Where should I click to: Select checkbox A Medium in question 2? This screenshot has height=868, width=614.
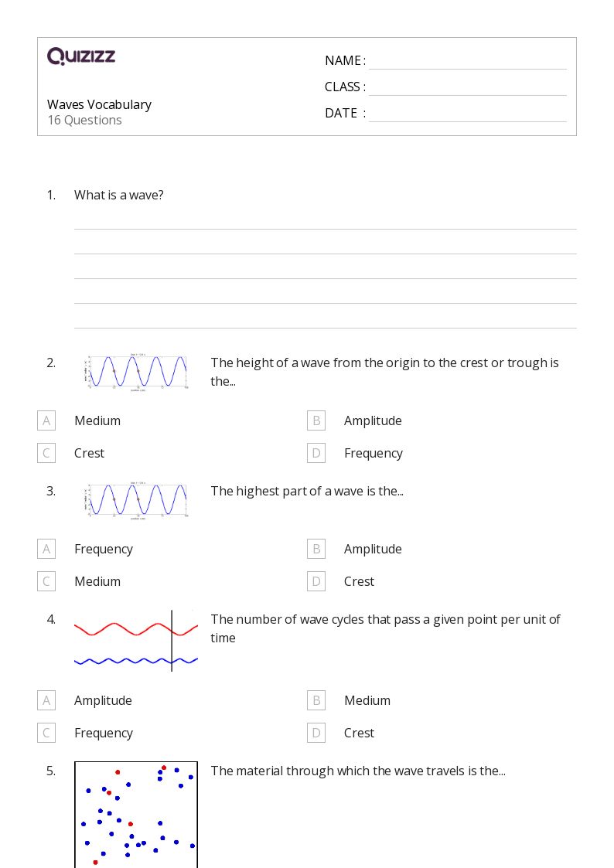click(x=46, y=420)
